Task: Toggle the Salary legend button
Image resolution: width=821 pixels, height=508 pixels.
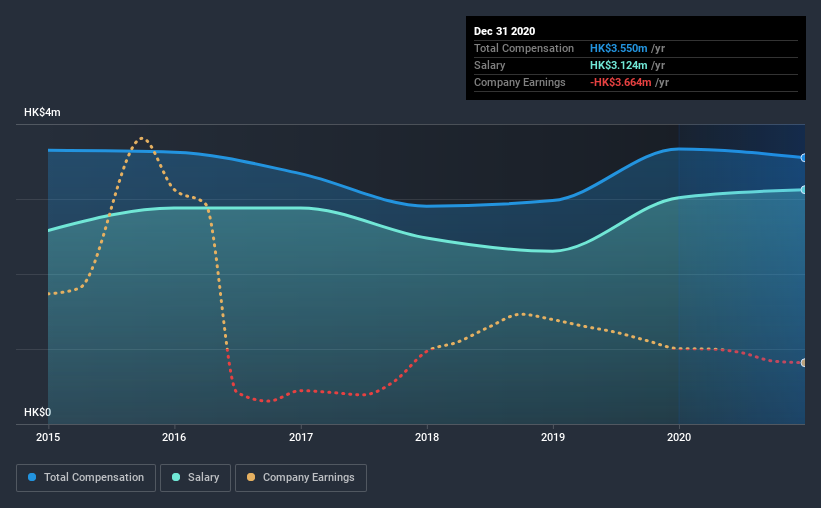Action: tap(195, 478)
